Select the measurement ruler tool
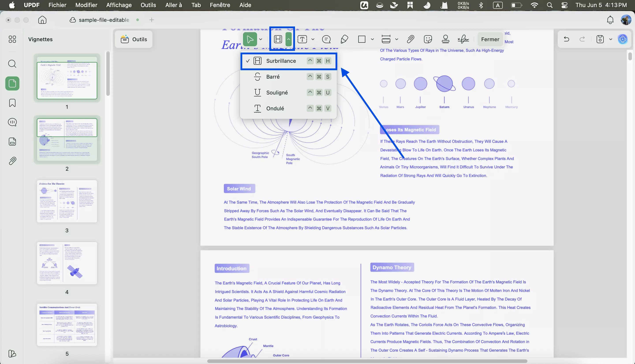The width and height of the screenshot is (635, 364). tap(386, 39)
